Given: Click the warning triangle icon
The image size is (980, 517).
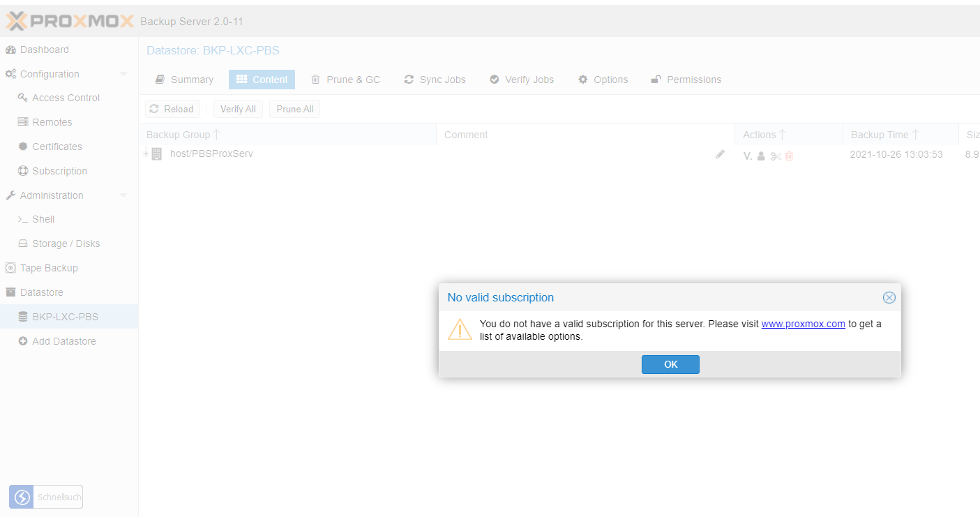Looking at the screenshot, I should point(460,329).
